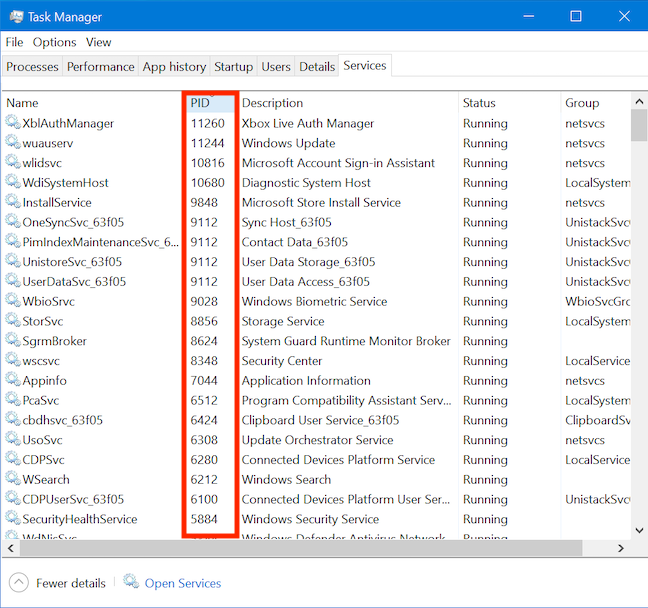Switch to the App history tab
Screen dimensions: 648x608
174,67
